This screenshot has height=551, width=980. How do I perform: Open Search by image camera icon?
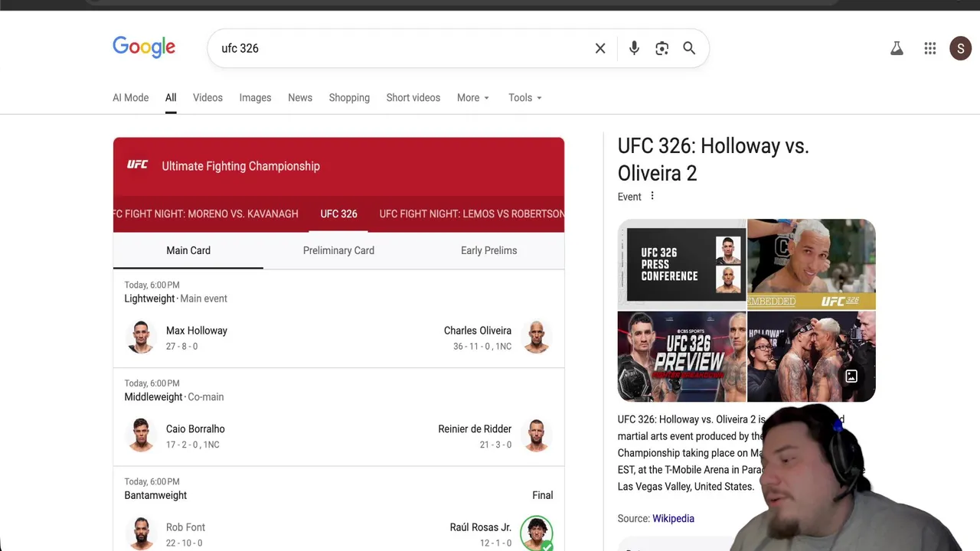coord(661,48)
